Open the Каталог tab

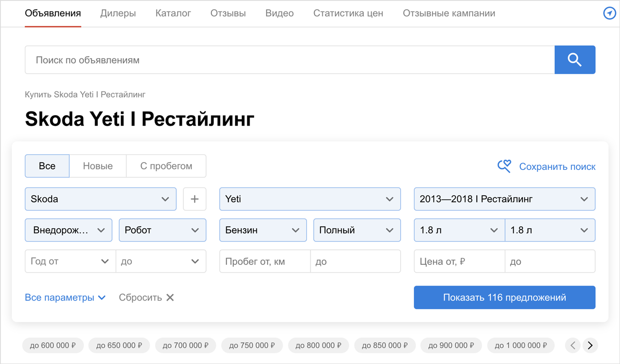[173, 13]
